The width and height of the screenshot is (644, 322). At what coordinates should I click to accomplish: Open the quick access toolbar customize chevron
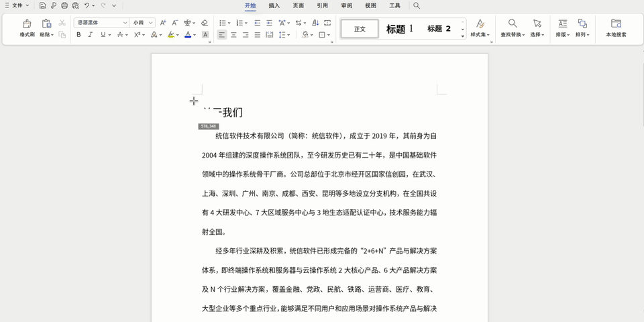(114, 5)
